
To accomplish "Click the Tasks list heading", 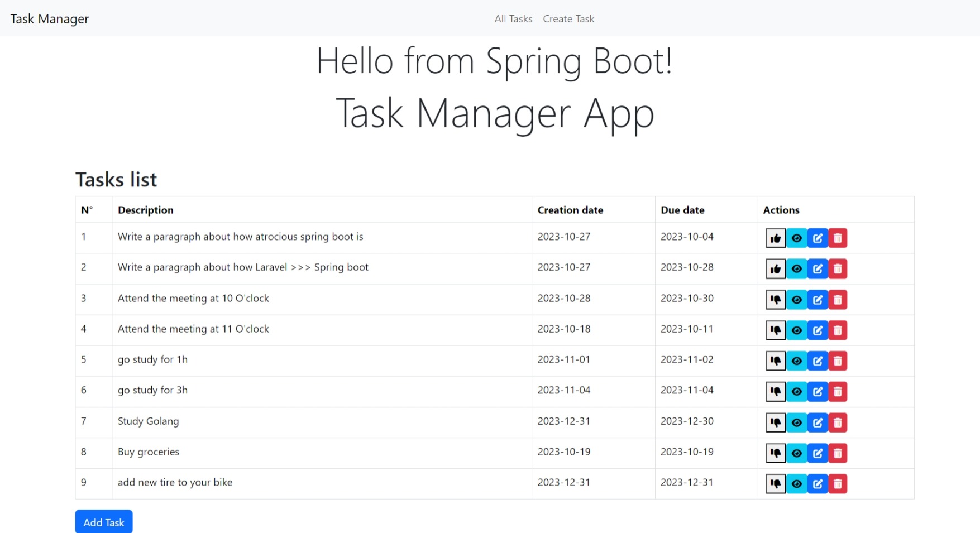I will [x=116, y=180].
